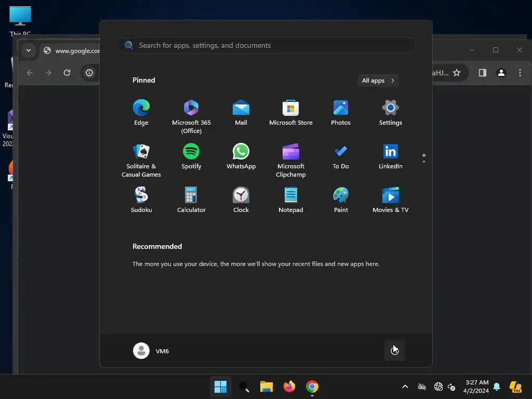
Task: Launch the Photos app
Action: (341, 113)
